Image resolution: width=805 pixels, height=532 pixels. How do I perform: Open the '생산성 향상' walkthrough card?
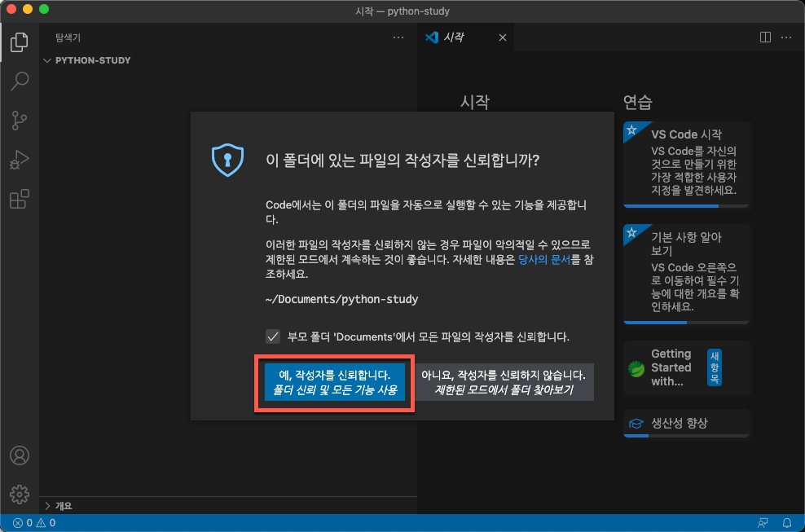tap(686, 424)
